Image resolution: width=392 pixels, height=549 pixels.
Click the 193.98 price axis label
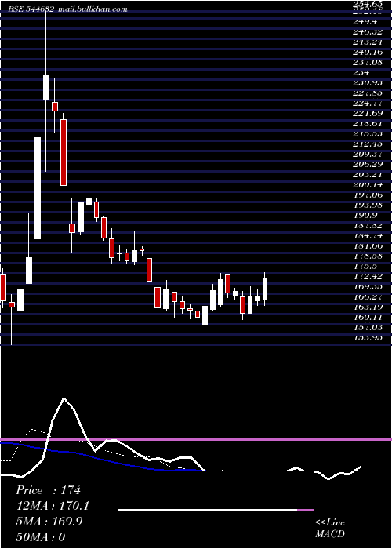point(368,205)
